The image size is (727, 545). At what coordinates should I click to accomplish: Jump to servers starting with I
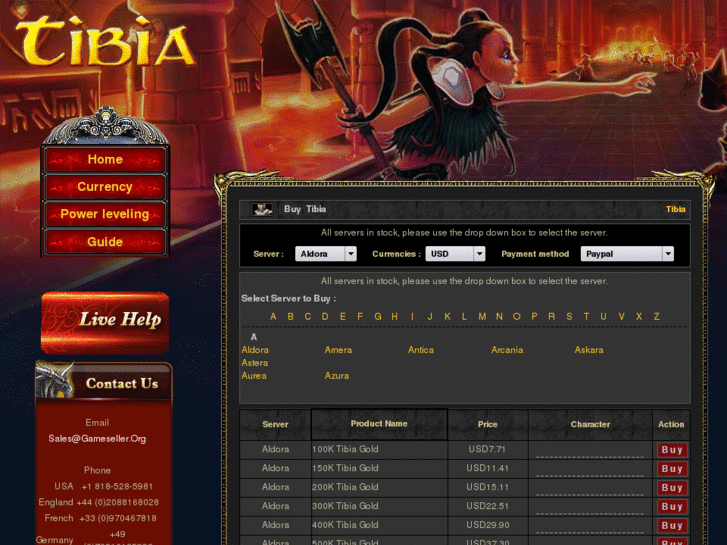(x=412, y=316)
